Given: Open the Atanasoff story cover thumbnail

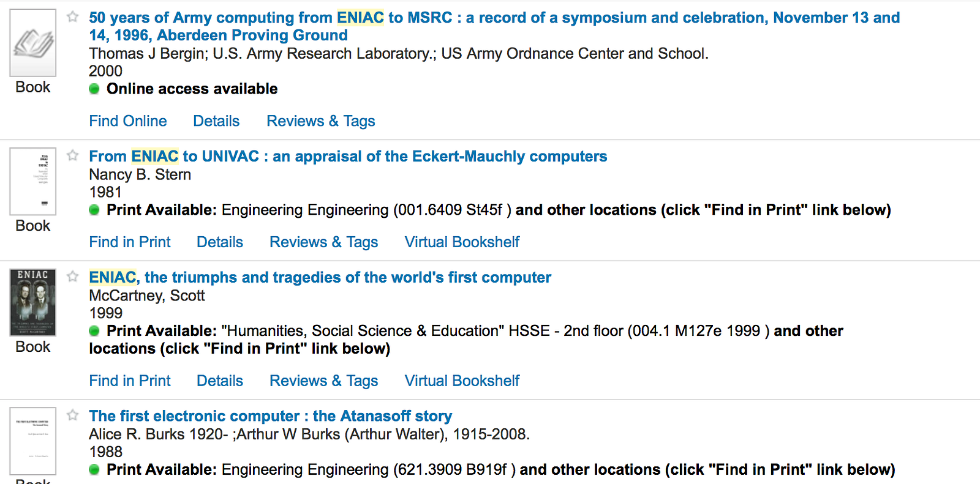Looking at the screenshot, I should 33,441.
